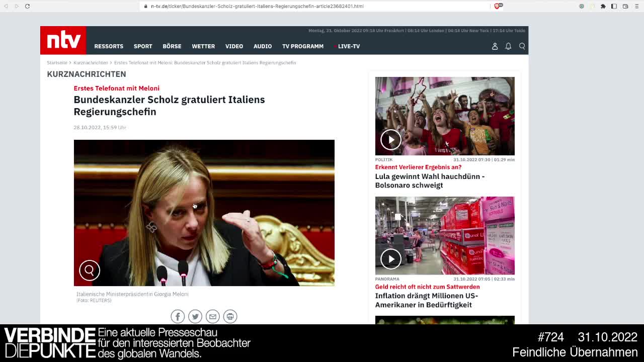
Task: Click the Giorgia Meloni article photo
Action: (204, 213)
